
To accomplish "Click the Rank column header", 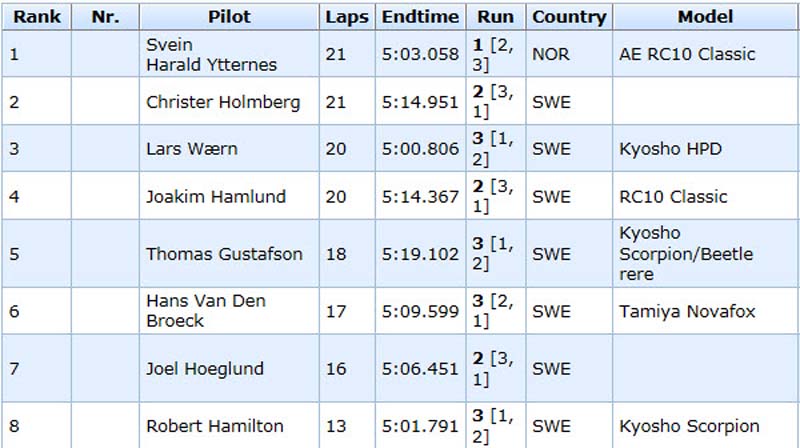I will point(36,17).
